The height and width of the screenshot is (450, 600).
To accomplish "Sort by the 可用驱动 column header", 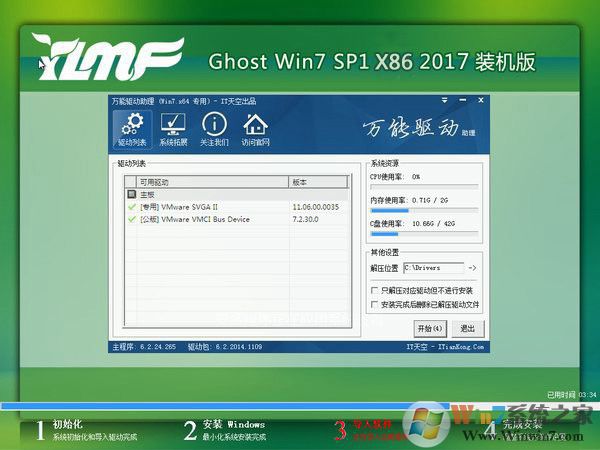I will [212, 182].
